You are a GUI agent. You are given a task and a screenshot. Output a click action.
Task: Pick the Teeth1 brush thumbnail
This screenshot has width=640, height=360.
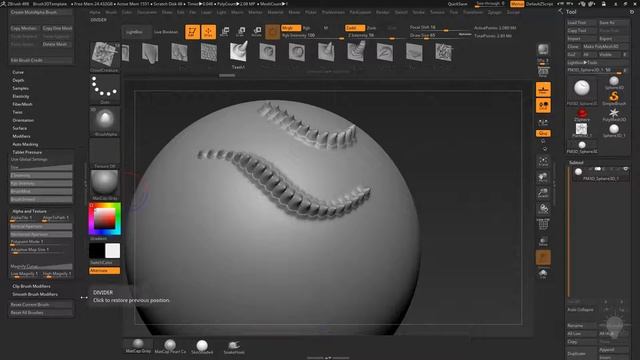point(238,53)
